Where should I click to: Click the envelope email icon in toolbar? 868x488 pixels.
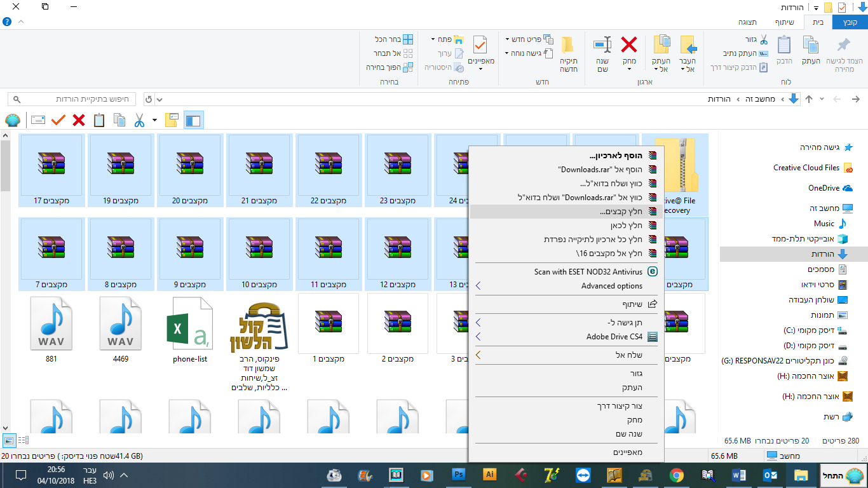pyautogui.click(x=38, y=120)
